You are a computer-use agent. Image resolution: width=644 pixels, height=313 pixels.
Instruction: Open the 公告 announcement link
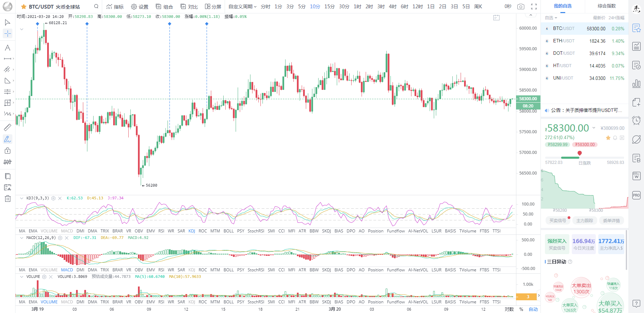pos(586,110)
